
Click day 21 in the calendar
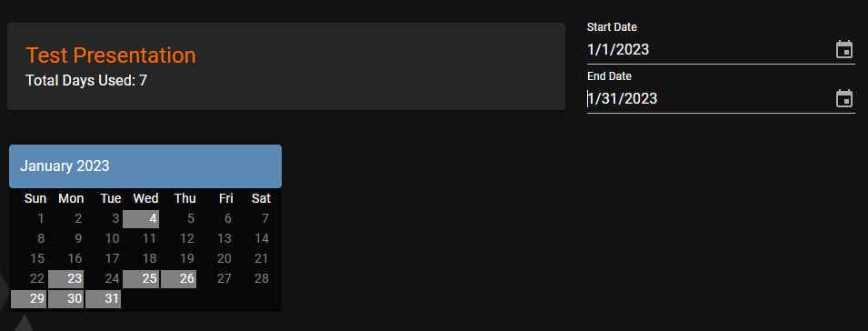(261, 258)
